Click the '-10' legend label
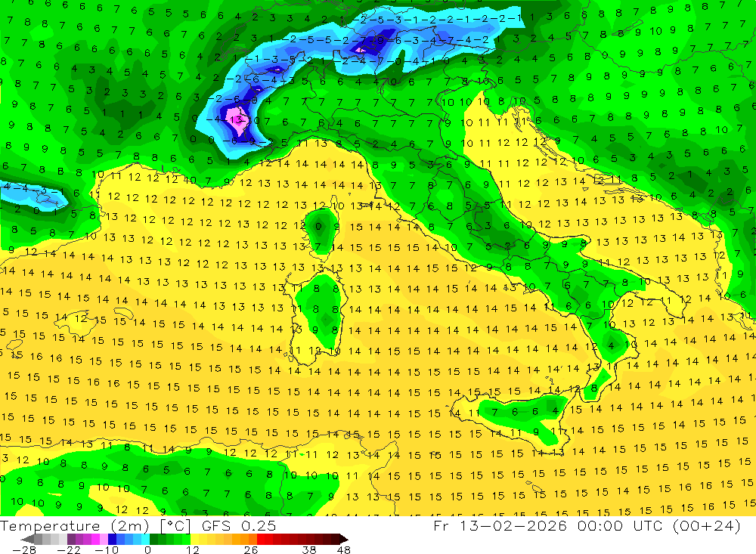The image size is (756, 554). (107, 550)
